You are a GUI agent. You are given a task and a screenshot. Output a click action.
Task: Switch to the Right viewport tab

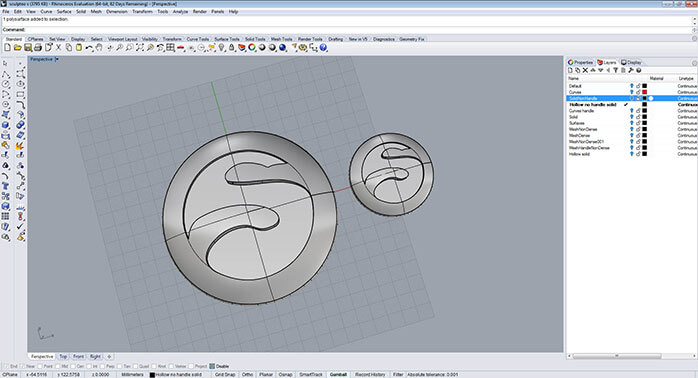pyautogui.click(x=95, y=357)
